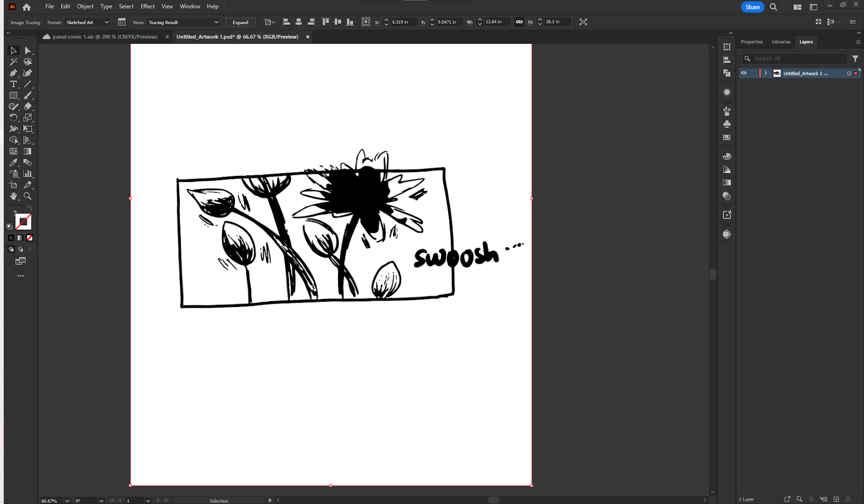Click the Draw Normal mode button
The width and height of the screenshot is (864, 504).
click(x=11, y=249)
